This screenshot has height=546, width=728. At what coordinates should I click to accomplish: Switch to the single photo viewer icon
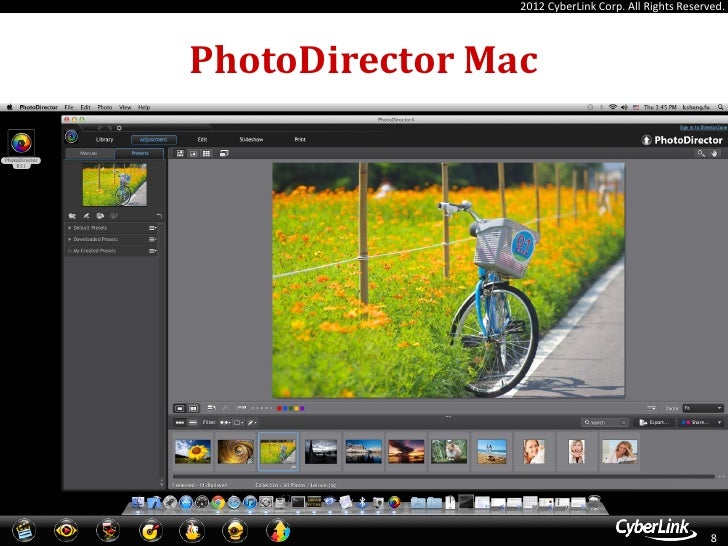click(193, 154)
